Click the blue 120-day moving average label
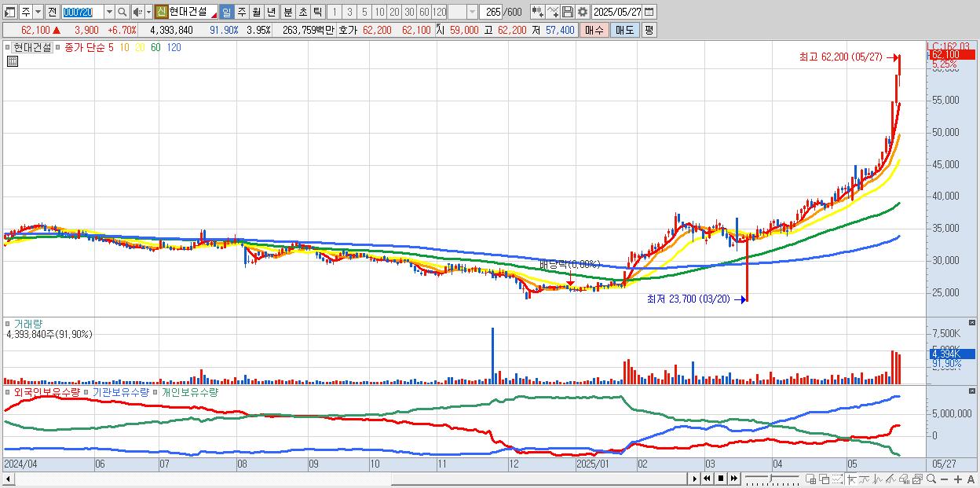The width and height of the screenshot is (980, 488). [174, 47]
